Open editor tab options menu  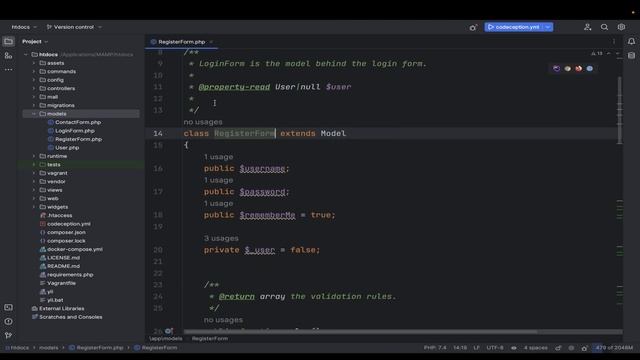point(613,42)
